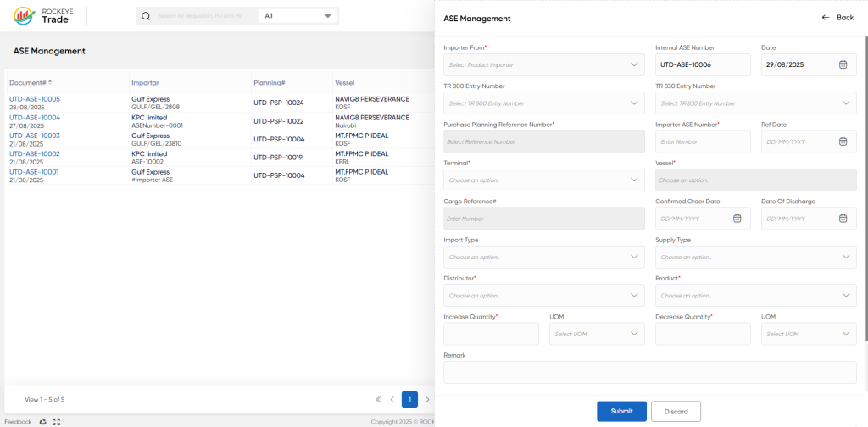This screenshot has width=868, height=427.
Task: Click the Increase Quantity input
Action: point(491,334)
